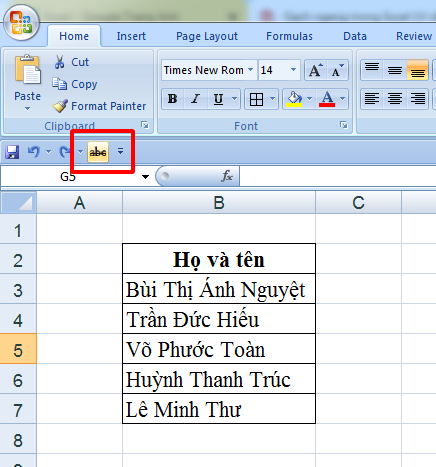This screenshot has width=436, height=467.
Task: Open fill color palette arrow
Action: point(310,99)
